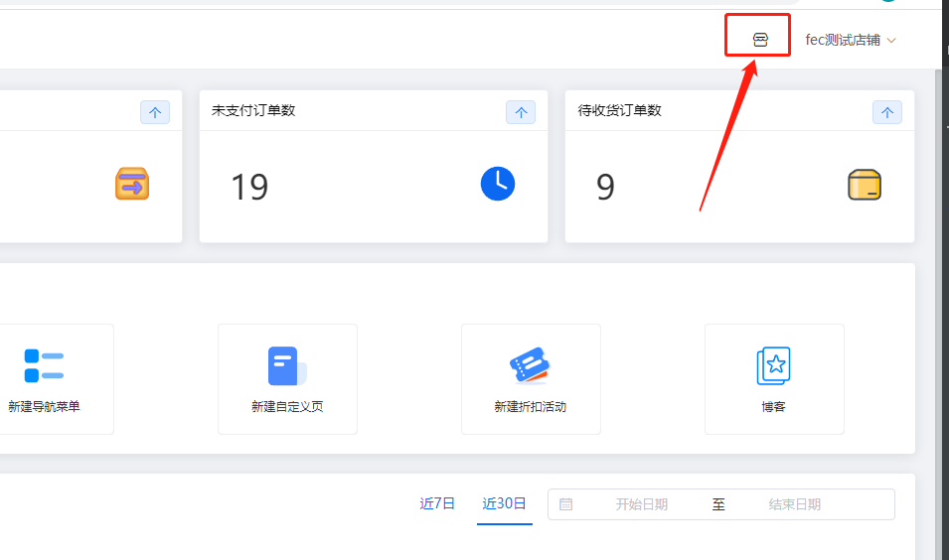
Task: Click the storefront icon in the header
Action: point(760,40)
